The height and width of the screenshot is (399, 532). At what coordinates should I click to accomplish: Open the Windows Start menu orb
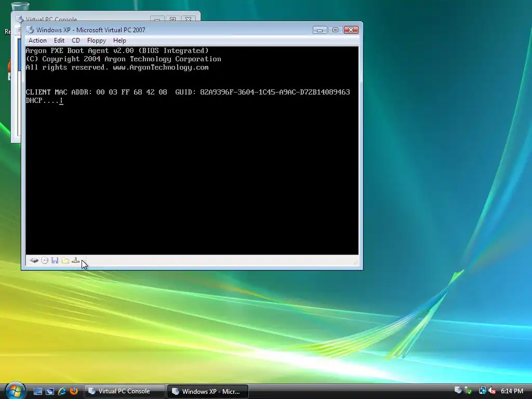click(x=15, y=391)
